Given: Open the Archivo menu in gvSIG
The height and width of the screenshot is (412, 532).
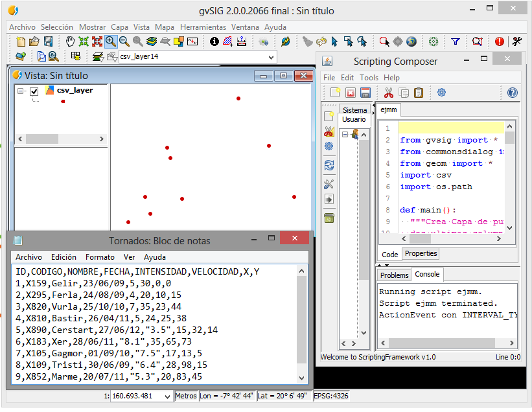Looking at the screenshot, I should pos(22,27).
